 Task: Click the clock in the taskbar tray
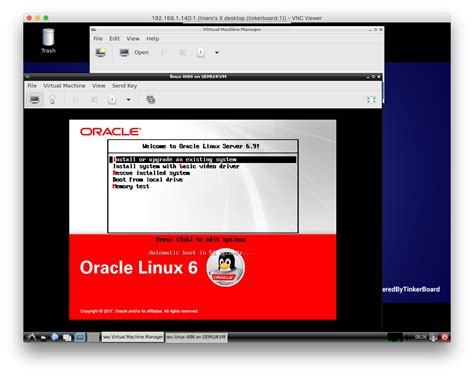click(x=421, y=337)
